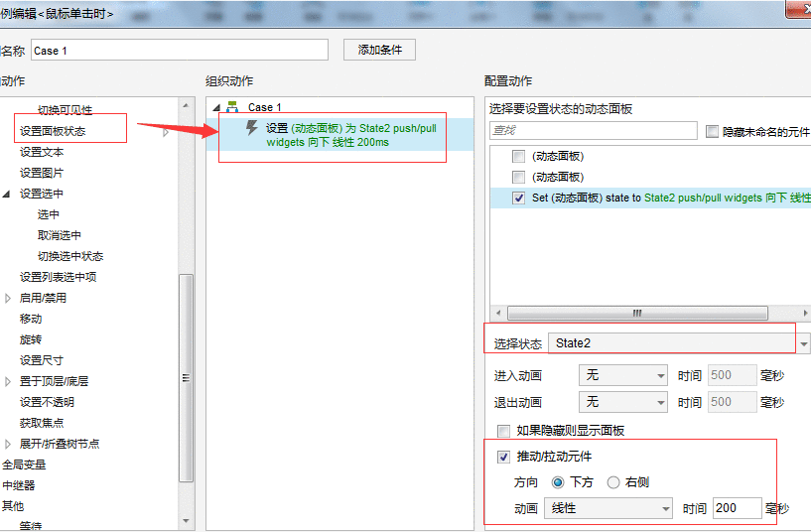Click the 进入动画 500 time field
The width and height of the screenshot is (811, 532).
click(732, 375)
